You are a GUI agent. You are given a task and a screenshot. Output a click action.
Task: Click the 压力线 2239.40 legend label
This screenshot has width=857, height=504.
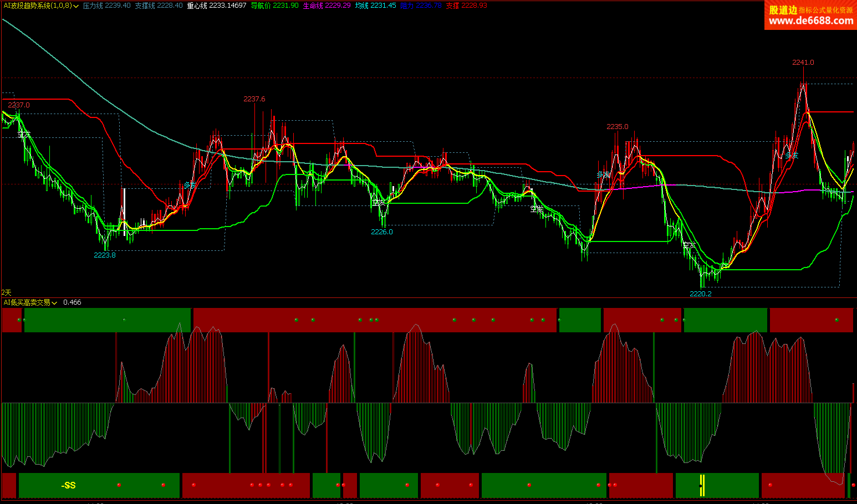pos(106,6)
